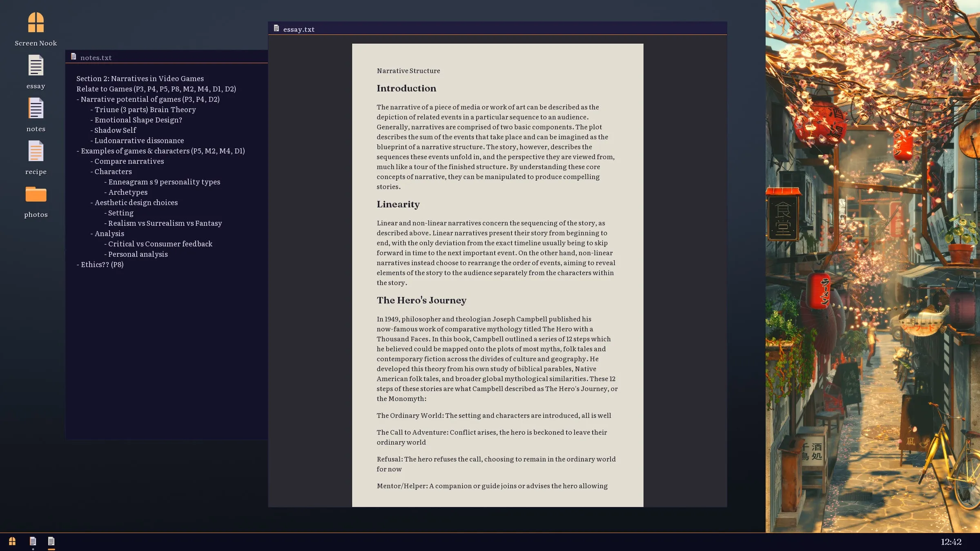980x551 pixels.
Task: Open the recipe file desktop icon
Action: tap(36, 151)
